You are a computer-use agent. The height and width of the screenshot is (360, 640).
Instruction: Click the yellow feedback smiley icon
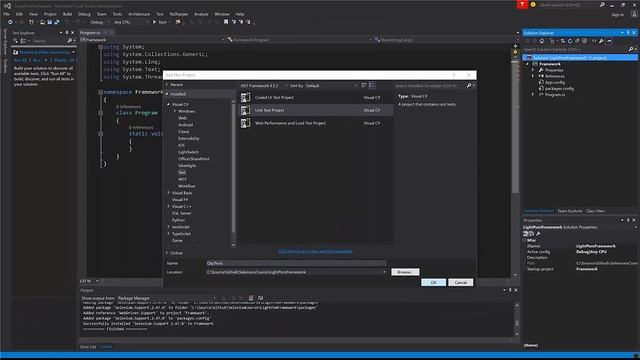pos(533,5)
